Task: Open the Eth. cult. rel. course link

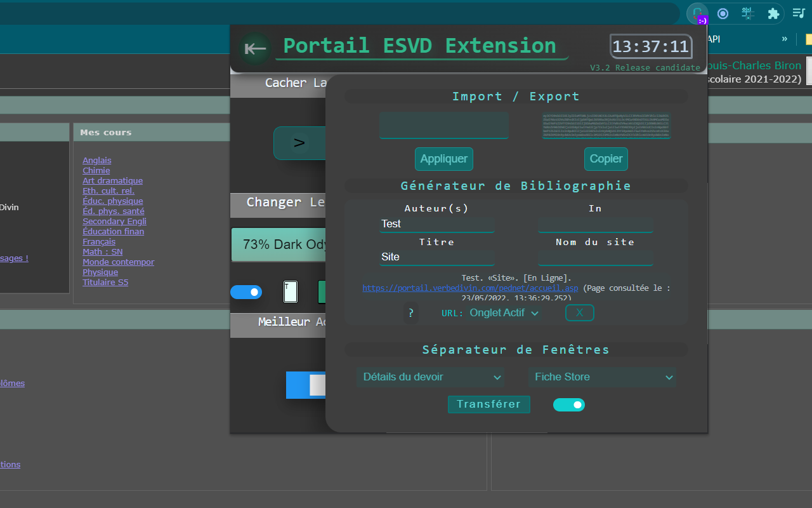Action: point(108,191)
